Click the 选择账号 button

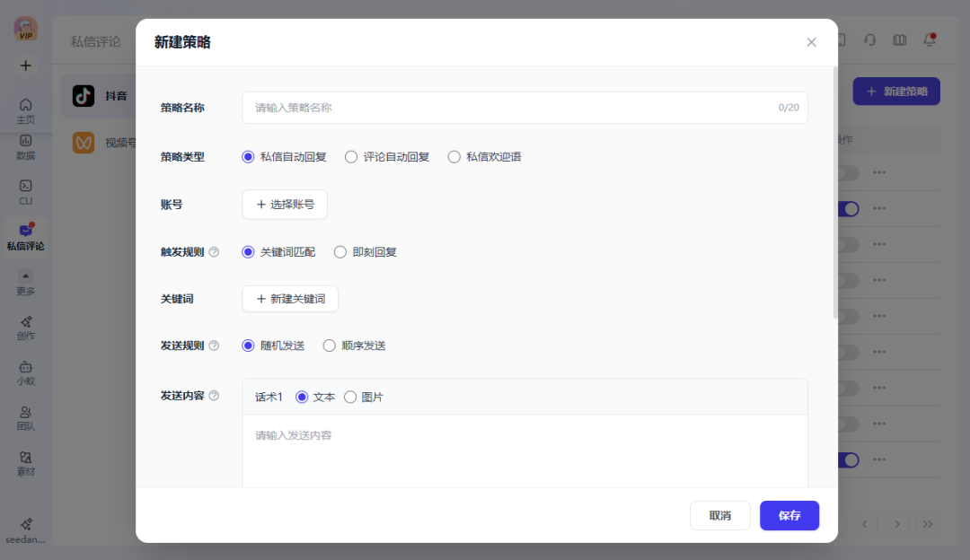coord(285,205)
